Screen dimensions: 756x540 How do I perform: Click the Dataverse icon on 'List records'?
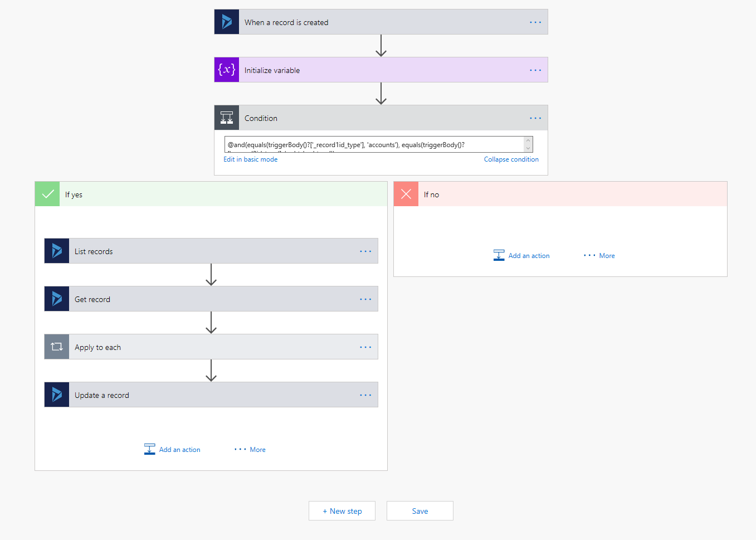[x=56, y=250]
